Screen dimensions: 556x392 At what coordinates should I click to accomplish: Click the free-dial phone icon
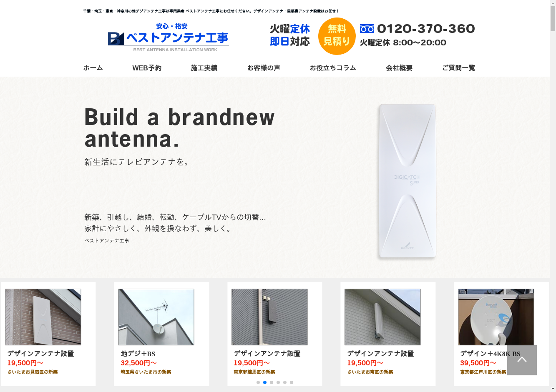tap(367, 29)
